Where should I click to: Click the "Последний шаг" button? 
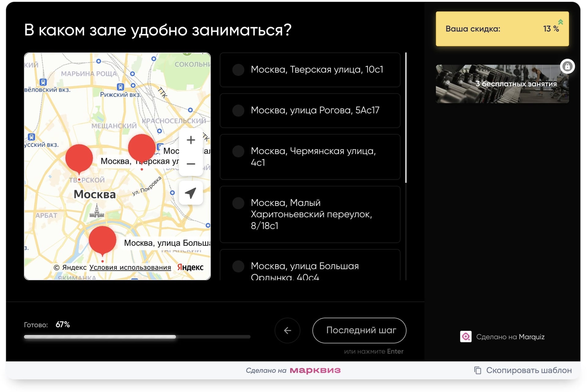click(359, 331)
